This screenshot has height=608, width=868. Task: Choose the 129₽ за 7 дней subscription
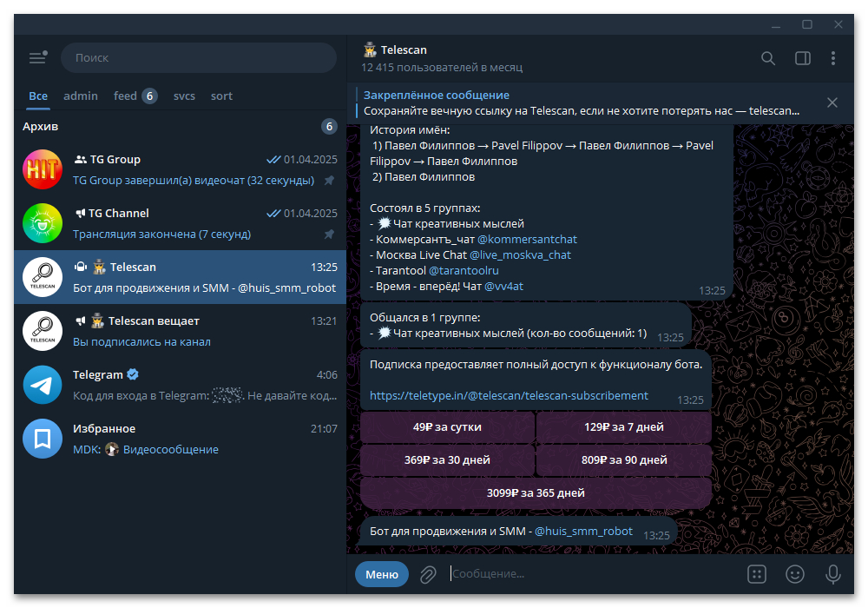pos(624,427)
